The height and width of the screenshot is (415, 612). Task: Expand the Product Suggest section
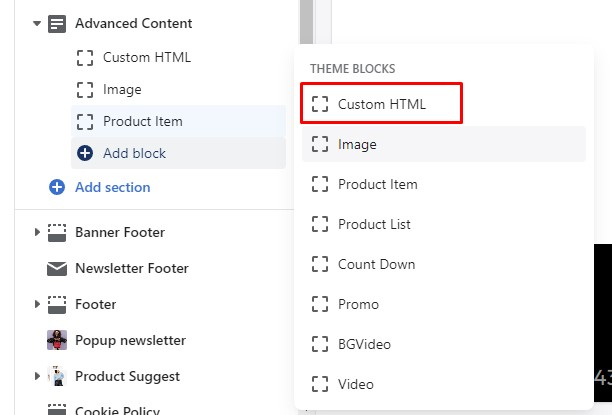[37, 376]
